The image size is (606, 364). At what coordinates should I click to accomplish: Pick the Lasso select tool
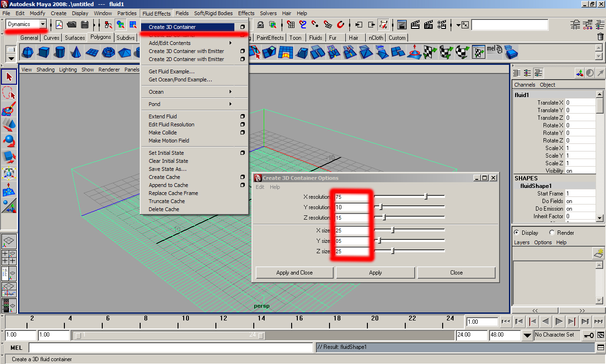pyautogui.click(x=9, y=93)
